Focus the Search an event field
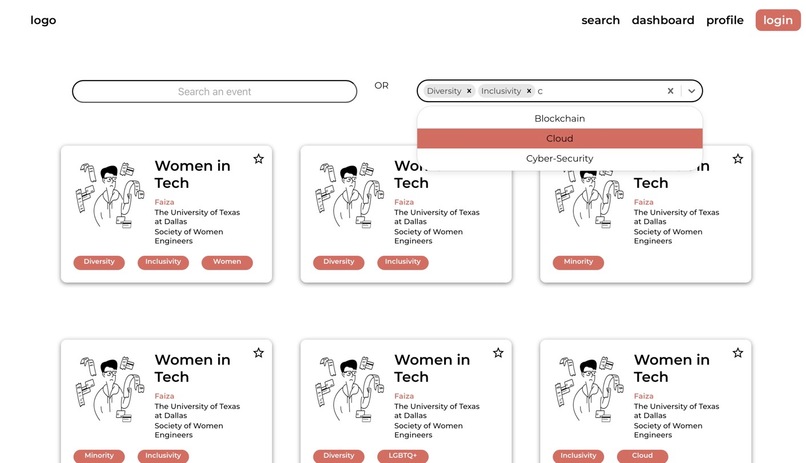Image resolution: width=806 pixels, height=463 pixels. click(x=214, y=91)
